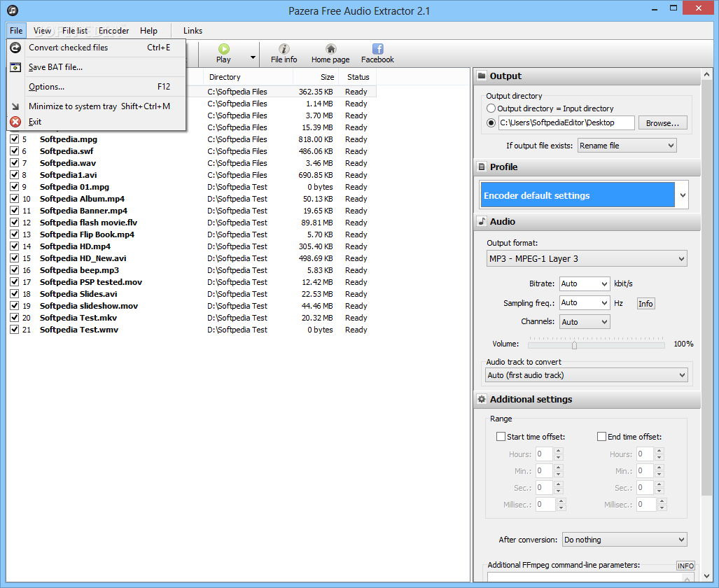Select Softpedia slideshow.mov row
Viewport: 719px width, 588px height.
(193, 306)
